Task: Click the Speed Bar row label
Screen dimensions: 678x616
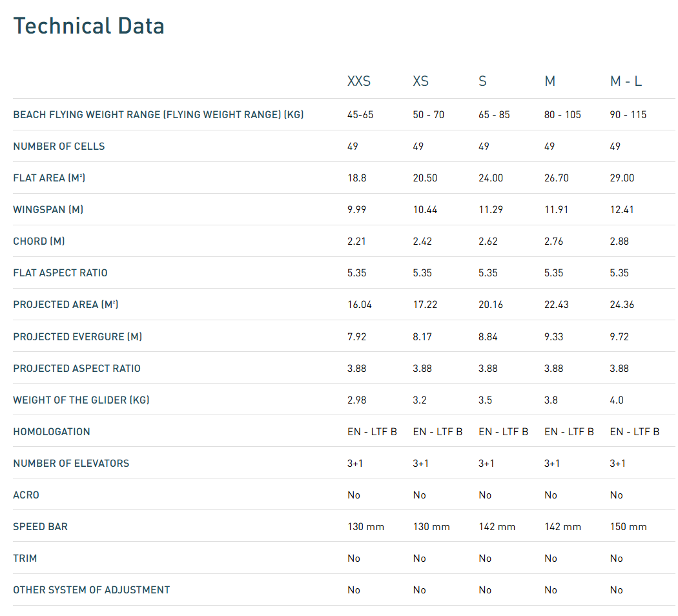Action: tap(40, 527)
